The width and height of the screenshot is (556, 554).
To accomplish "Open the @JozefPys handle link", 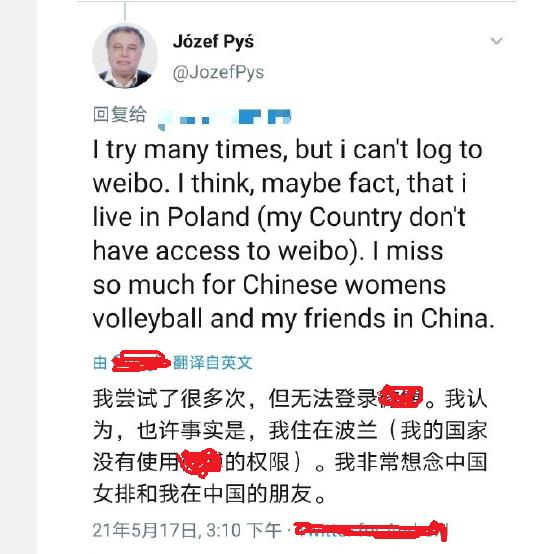I will click(x=218, y=72).
